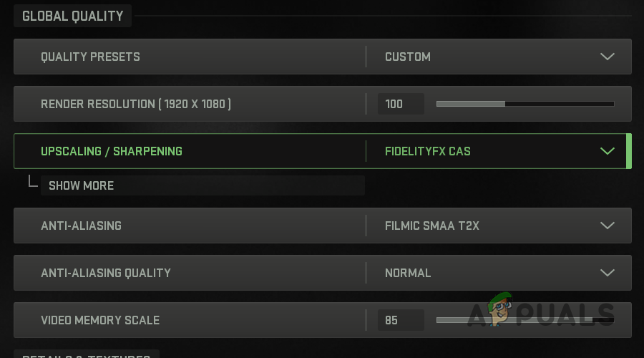644x358 pixels.
Task: Click the Show More expander
Action: 81,185
